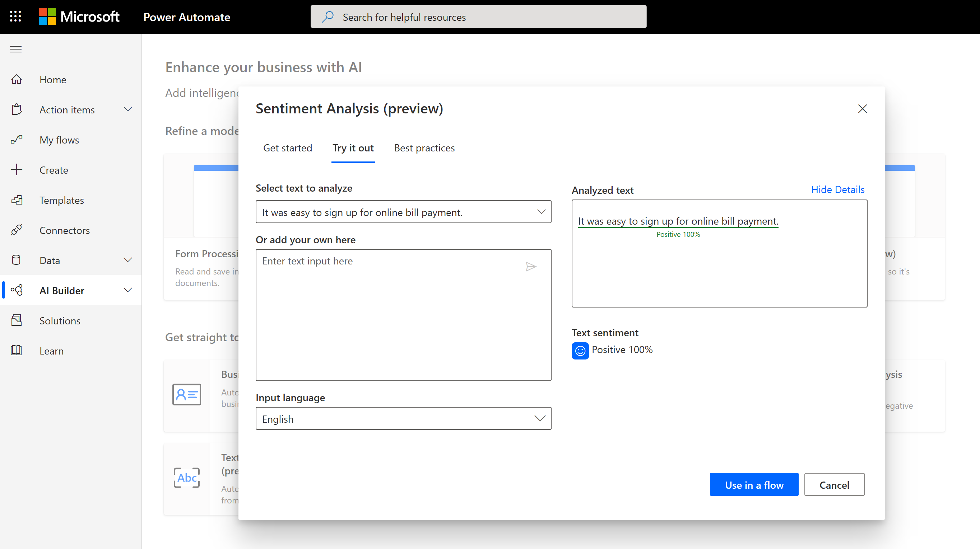Screen dimensions: 980x549
Task: Switch to the Get started tab
Action: [x=288, y=148]
